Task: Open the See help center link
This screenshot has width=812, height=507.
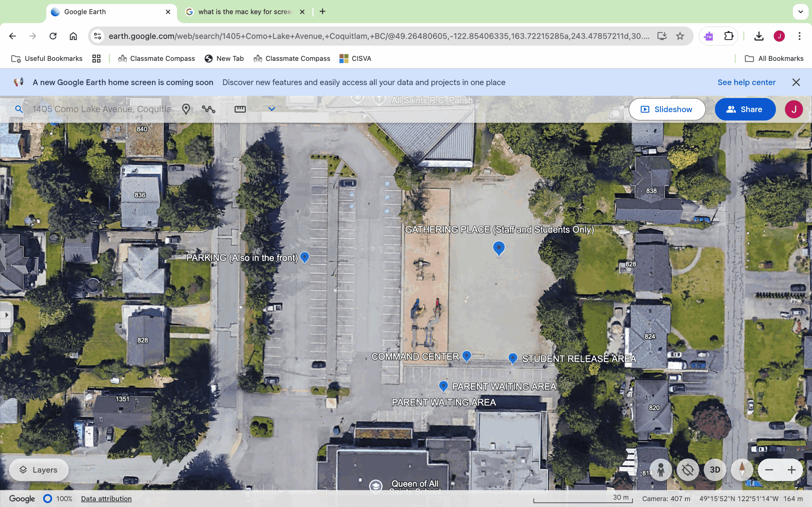Action: point(746,82)
